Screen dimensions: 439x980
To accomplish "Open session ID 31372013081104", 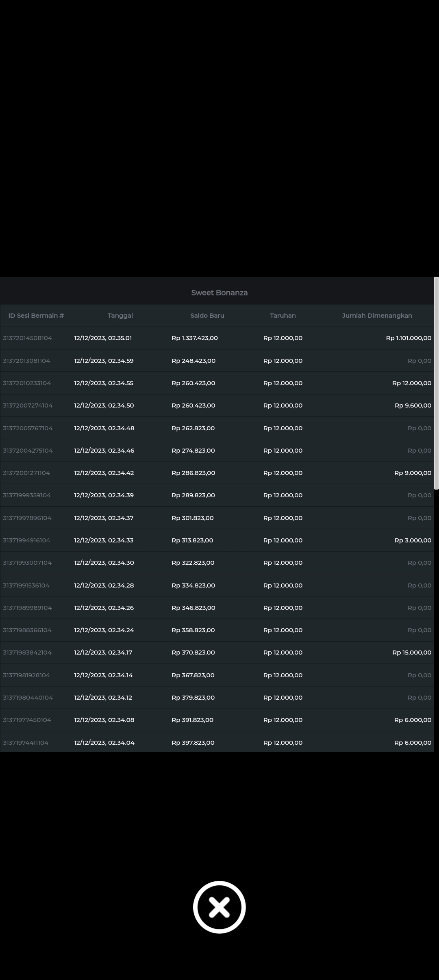I will [x=26, y=361].
